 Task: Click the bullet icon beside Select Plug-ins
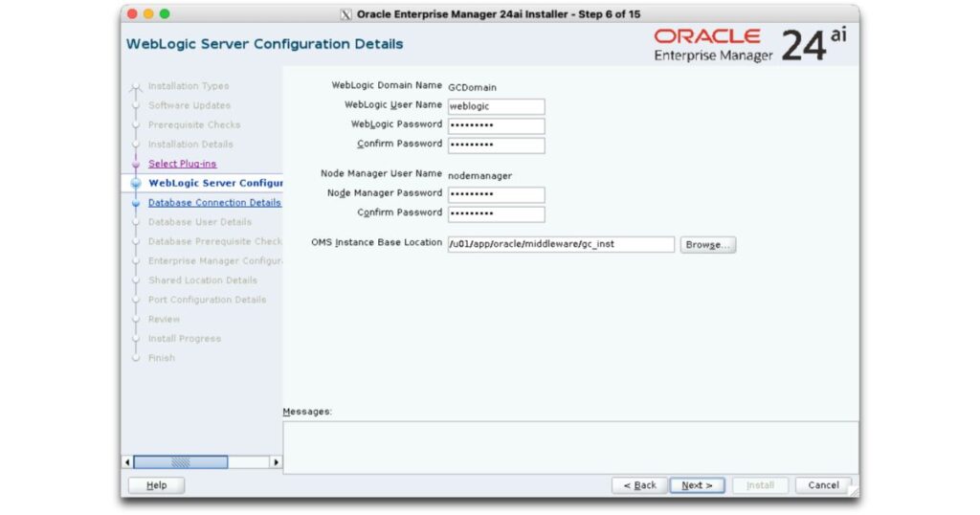coord(136,164)
